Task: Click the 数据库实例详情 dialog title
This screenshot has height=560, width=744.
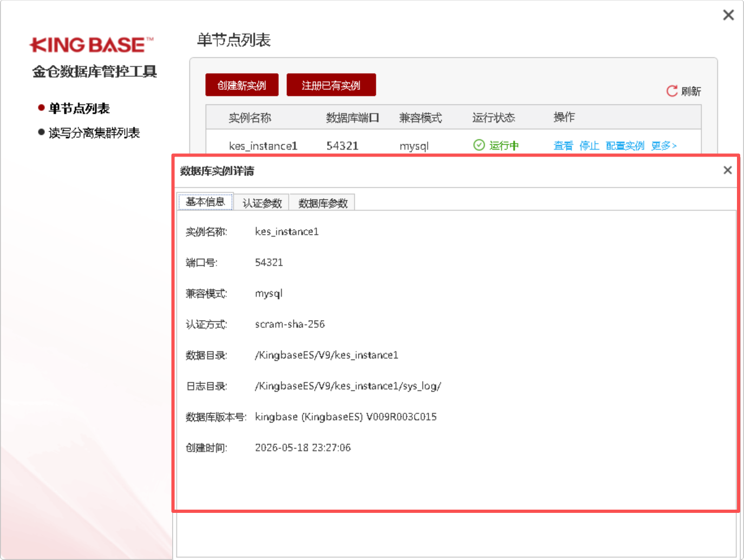Action: point(217,171)
